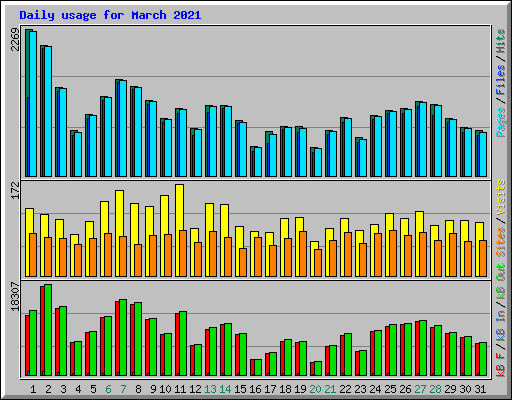
Task: Click the 172 visits axis label
Action: point(15,190)
